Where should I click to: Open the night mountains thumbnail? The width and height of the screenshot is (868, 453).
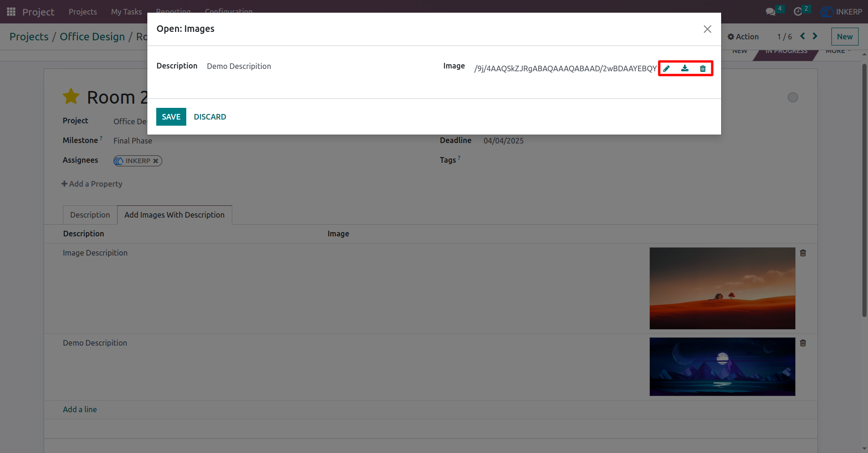click(x=723, y=367)
